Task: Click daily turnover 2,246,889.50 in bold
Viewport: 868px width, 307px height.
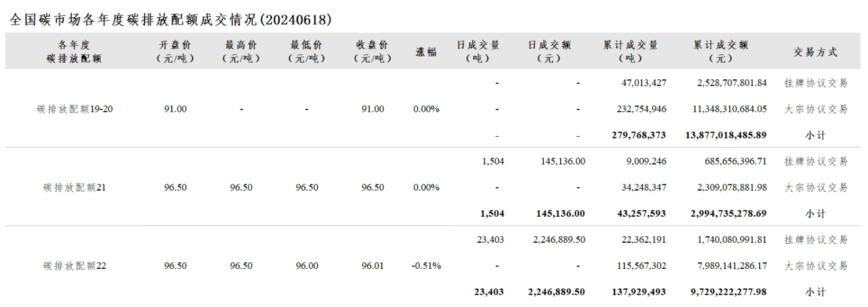Action: (x=556, y=292)
